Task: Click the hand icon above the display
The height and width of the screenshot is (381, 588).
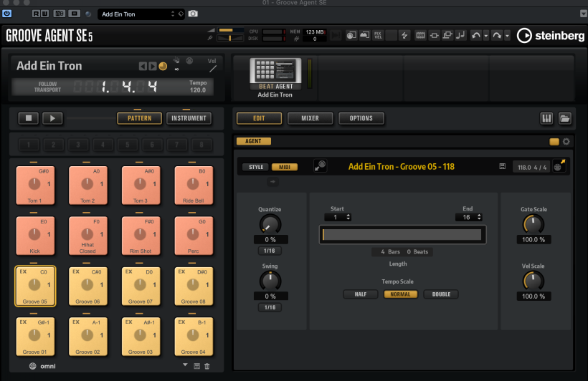Action: [176, 60]
